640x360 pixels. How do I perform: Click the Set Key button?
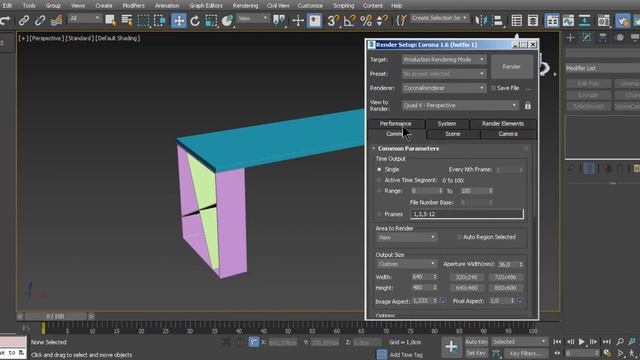point(476,353)
